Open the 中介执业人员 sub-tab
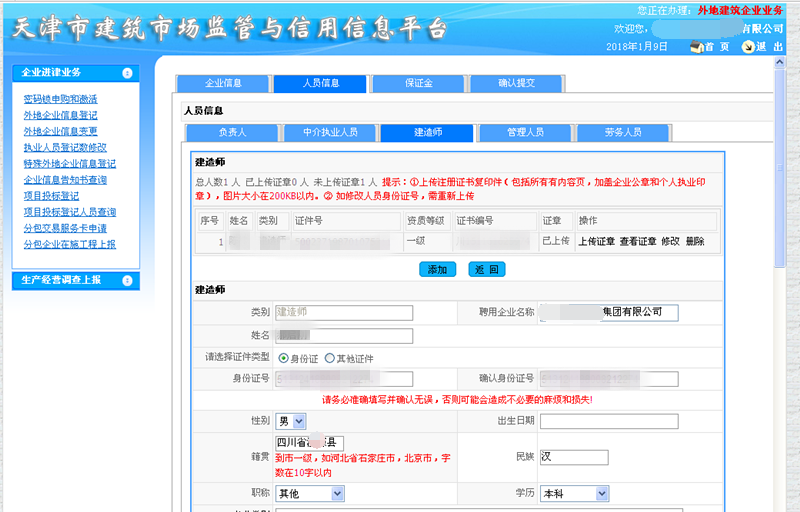The image size is (800, 512). (330, 133)
